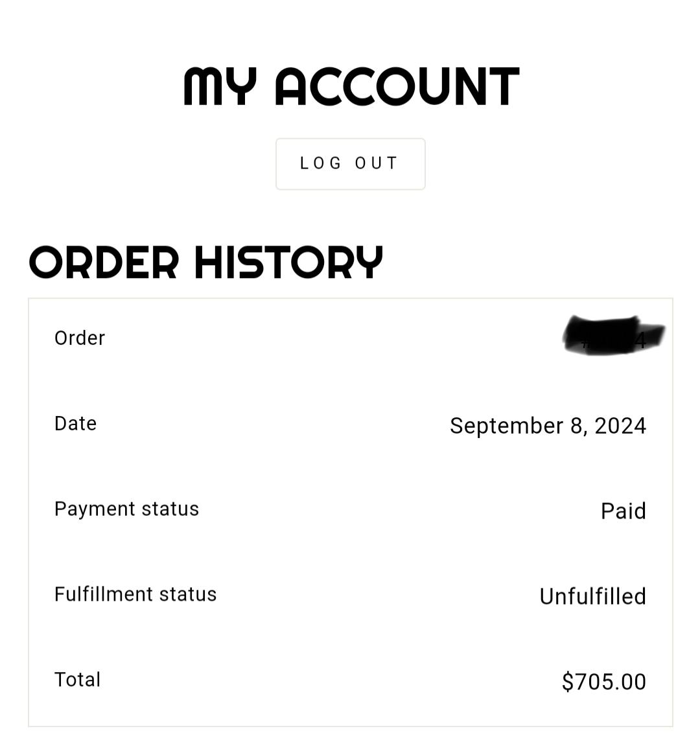
Task: Select the $705.00 order total
Action: click(x=603, y=682)
